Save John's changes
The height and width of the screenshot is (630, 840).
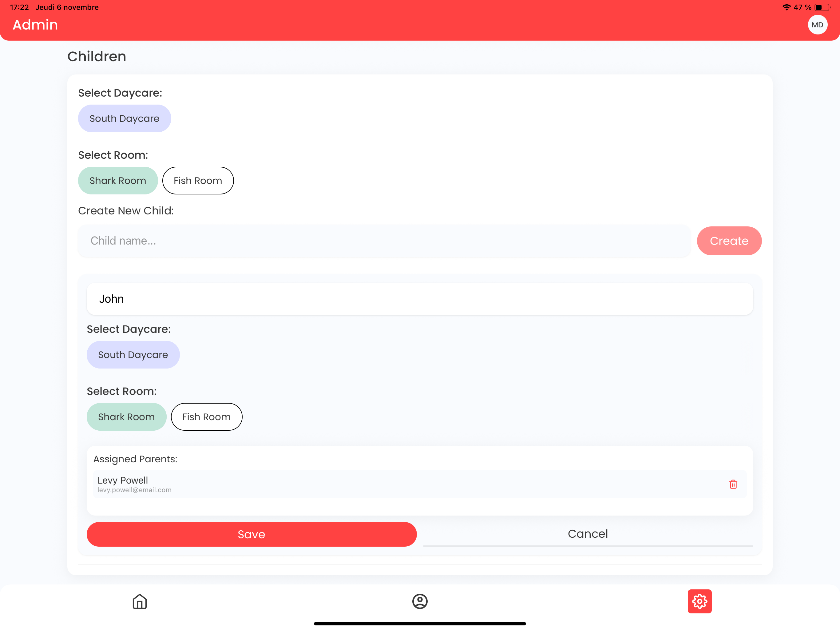tap(252, 534)
